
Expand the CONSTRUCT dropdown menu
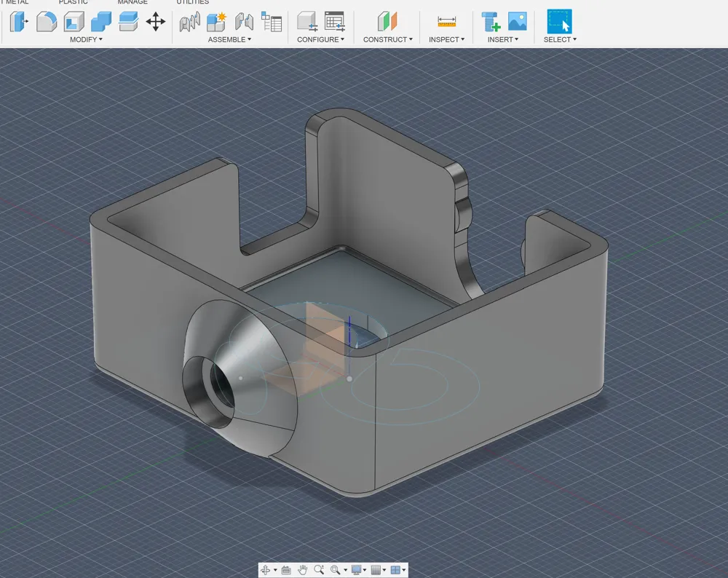(388, 39)
